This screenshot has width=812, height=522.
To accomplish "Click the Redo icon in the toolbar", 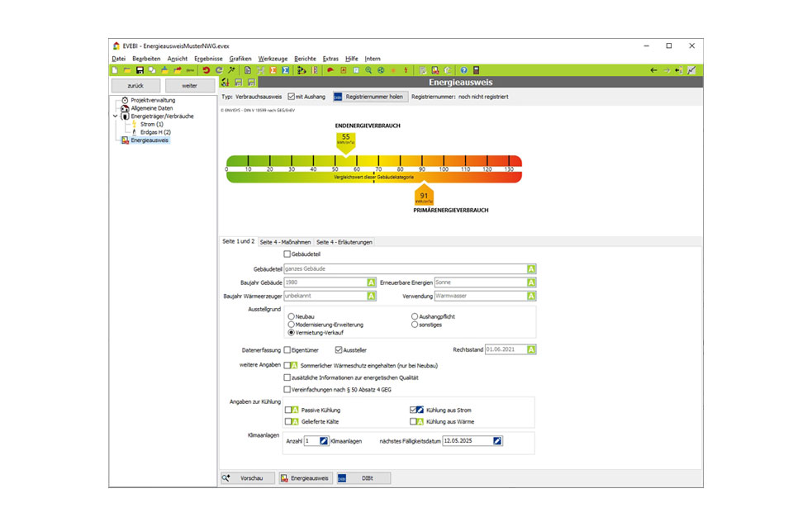I will click(x=218, y=70).
